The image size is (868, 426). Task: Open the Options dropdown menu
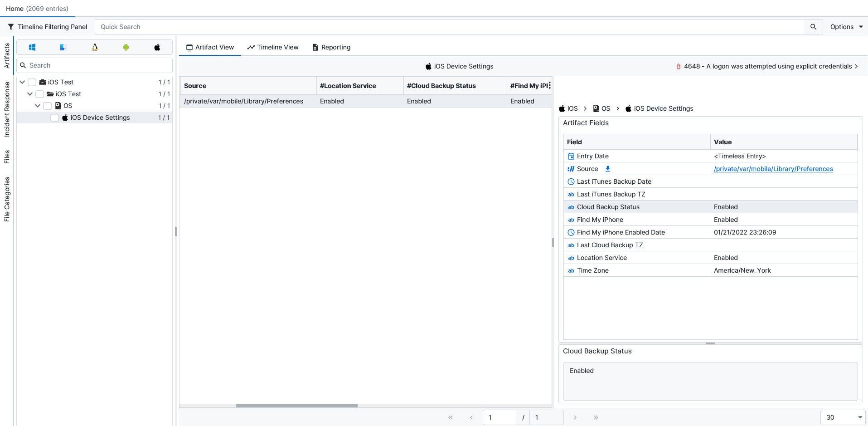[846, 27]
